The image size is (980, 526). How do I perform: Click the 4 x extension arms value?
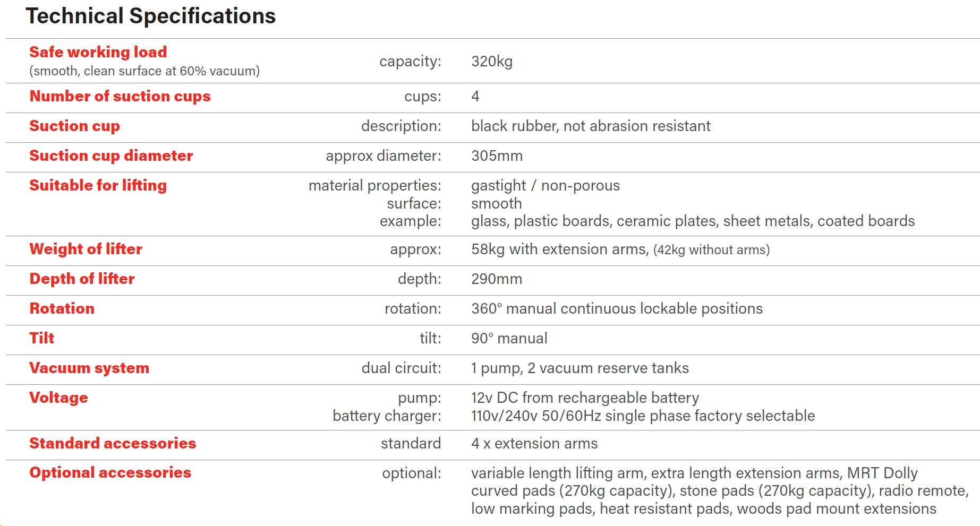pyautogui.click(x=534, y=444)
